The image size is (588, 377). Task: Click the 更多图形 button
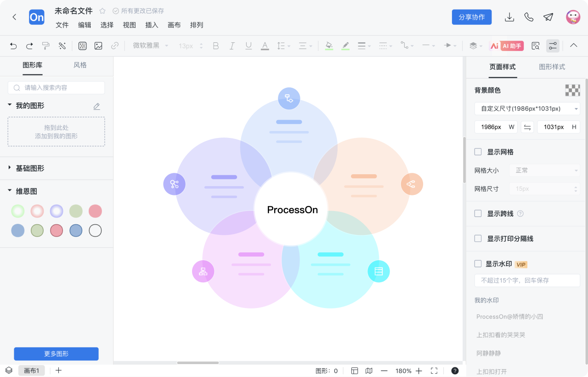point(56,354)
